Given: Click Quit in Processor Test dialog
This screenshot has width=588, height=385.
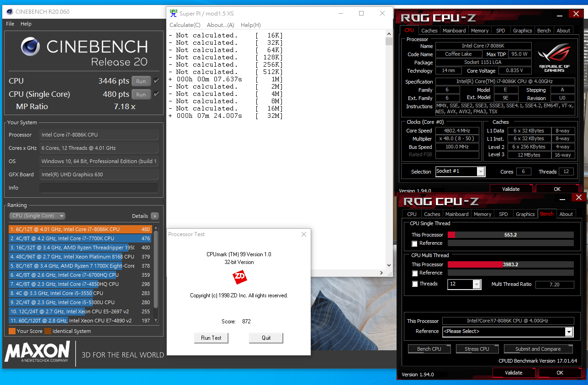Looking at the screenshot, I should tap(266, 338).
